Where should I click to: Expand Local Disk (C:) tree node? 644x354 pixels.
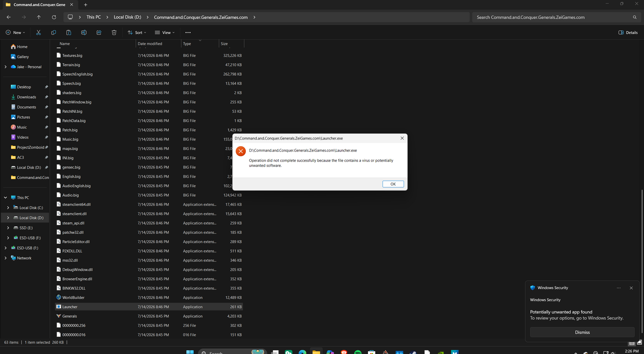click(x=8, y=208)
